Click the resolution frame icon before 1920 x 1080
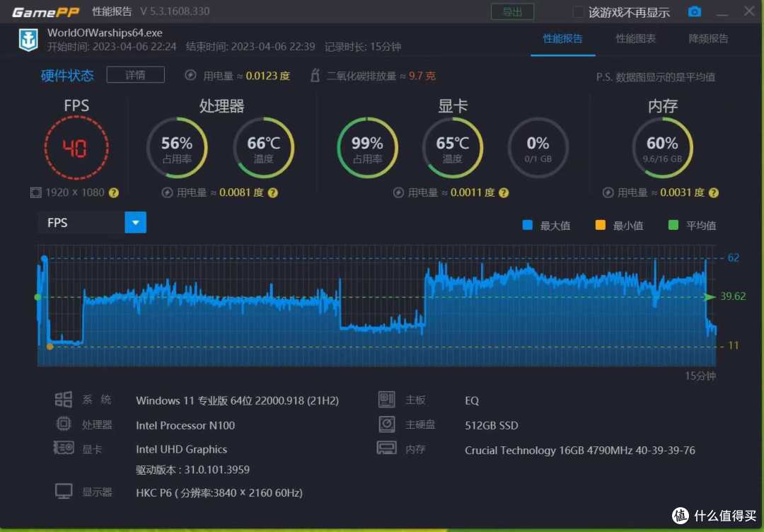764x532 pixels. tap(35, 193)
